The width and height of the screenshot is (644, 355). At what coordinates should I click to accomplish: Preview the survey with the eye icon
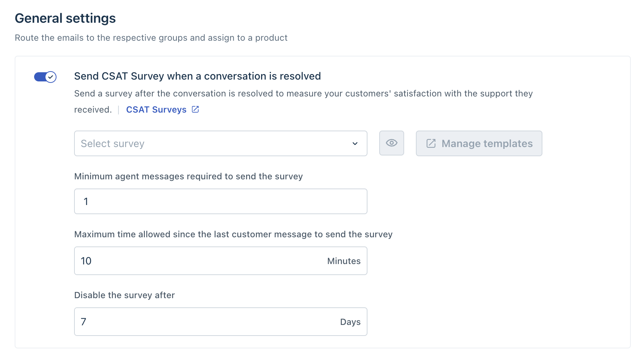click(391, 143)
